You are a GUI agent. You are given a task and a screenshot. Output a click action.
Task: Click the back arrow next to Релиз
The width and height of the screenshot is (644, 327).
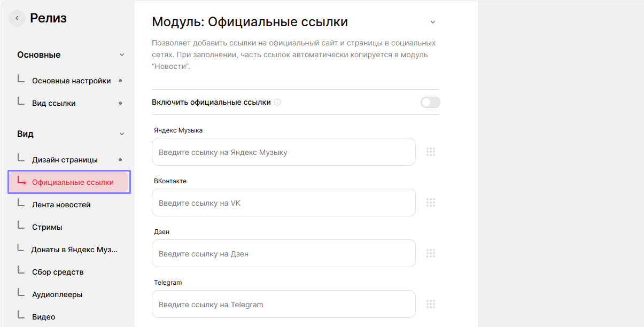coord(17,18)
